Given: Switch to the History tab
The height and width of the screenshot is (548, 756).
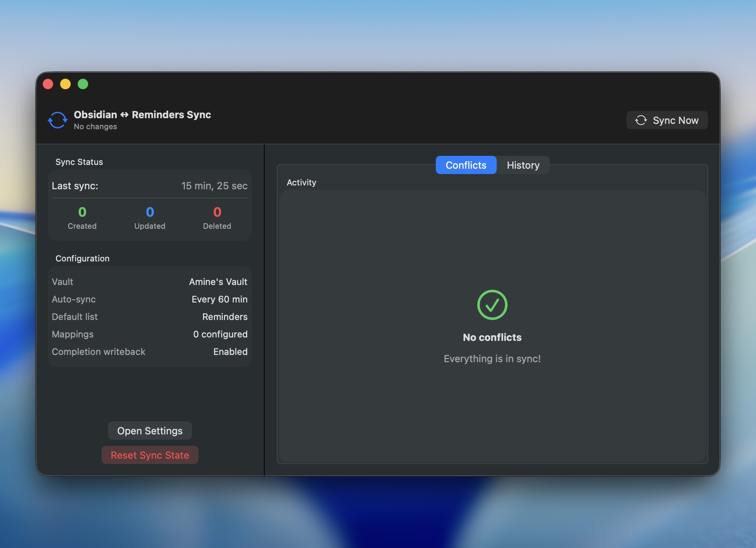Looking at the screenshot, I should pos(523,165).
